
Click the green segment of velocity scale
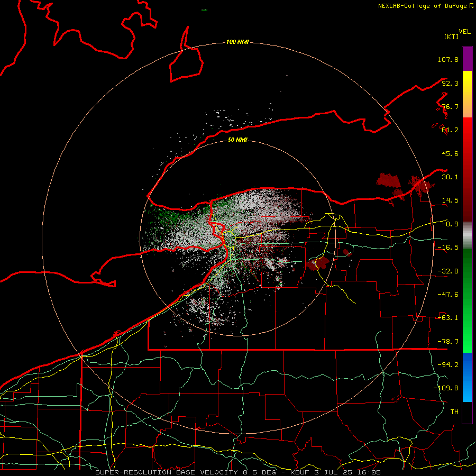pyautogui.click(x=467, y=300)
